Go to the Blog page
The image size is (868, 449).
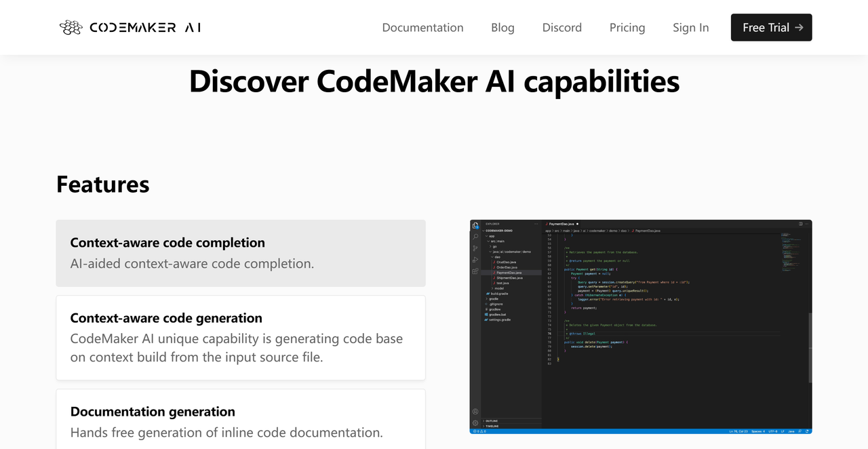[x=502, y=28]
